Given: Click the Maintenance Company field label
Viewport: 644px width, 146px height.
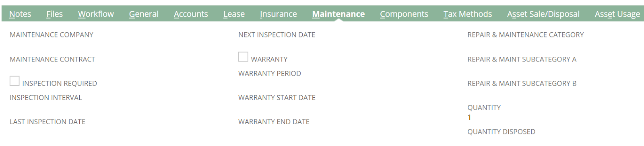Looking at the screenshot, I should (x=52, y=35).
